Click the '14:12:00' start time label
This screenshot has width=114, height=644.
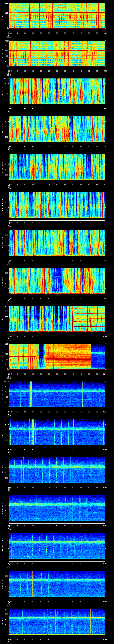click(9, 450)
